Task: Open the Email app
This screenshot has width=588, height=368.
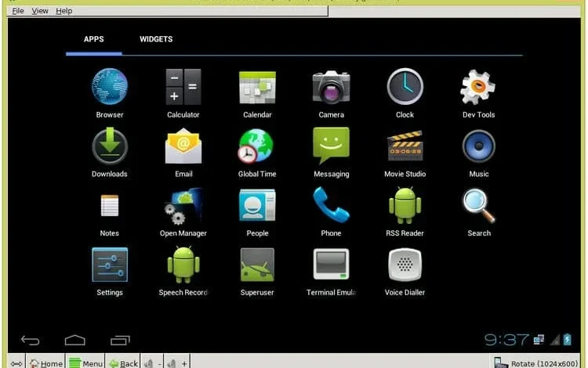Action: pyautogui.click(x=183, y=146)
